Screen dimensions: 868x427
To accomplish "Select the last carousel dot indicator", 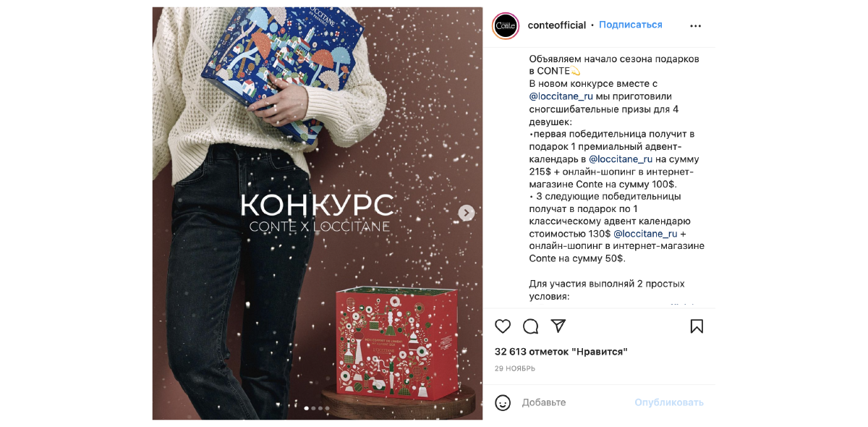I will click(327, 408).
